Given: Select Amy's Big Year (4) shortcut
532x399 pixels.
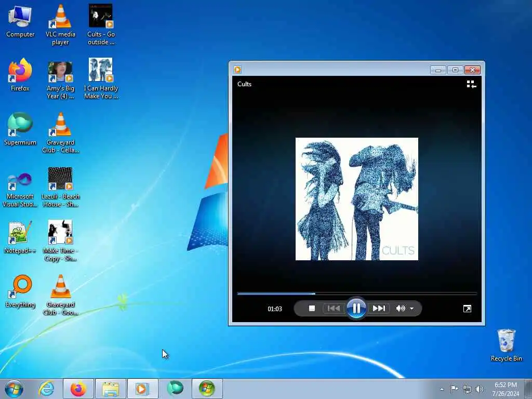Looking at the screenshot, I should pos(60,81).
